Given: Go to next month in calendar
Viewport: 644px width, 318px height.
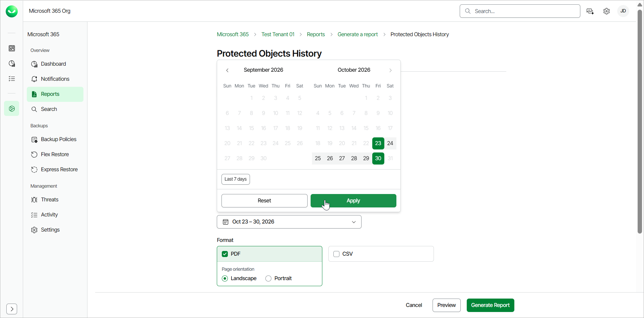Looking at the screenshot, I should pyautogui.click(x=390, y=70).
